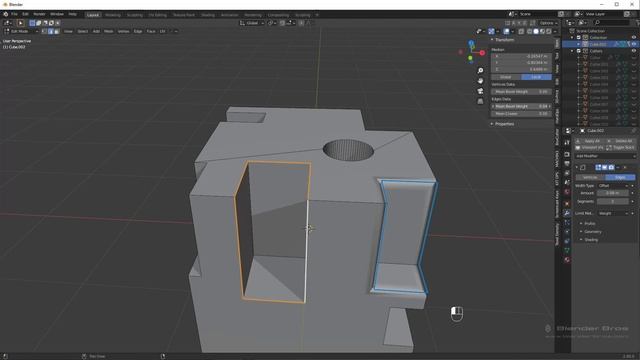The image size is (640, 360).
Task: Select edge select mode icon
Action: click(51, 31)
